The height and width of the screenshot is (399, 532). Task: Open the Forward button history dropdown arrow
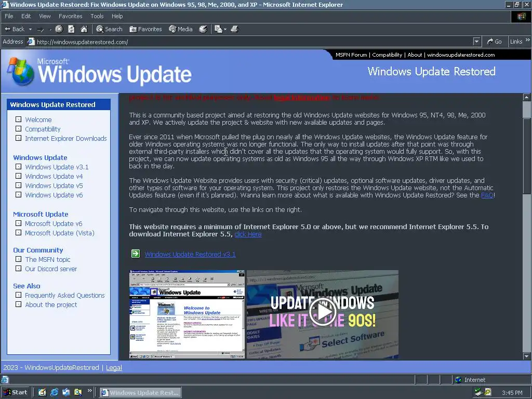click(50, 29)
